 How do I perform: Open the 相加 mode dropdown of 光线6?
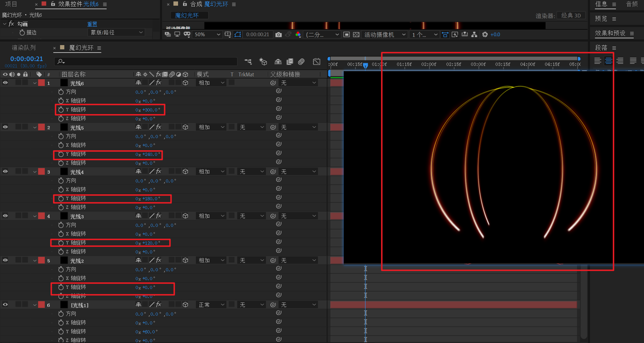pos(211,83)
